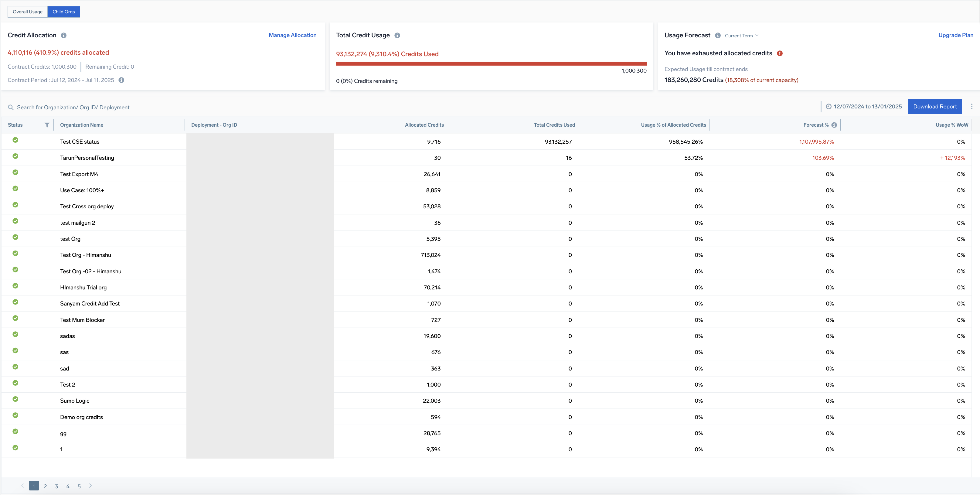Screen dimensions: 980x495
Task: Select the Child Orgs tab
Action: [x=63, y=12]
